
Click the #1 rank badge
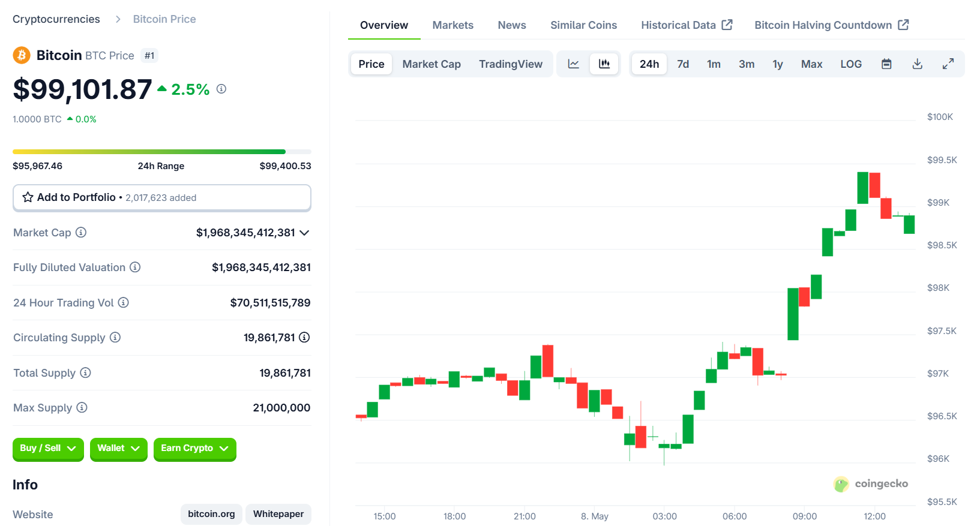pos(149,56)
